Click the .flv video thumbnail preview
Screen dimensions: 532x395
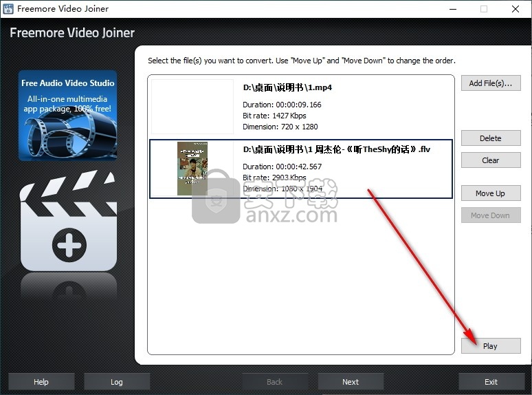[x=192, y=169]
